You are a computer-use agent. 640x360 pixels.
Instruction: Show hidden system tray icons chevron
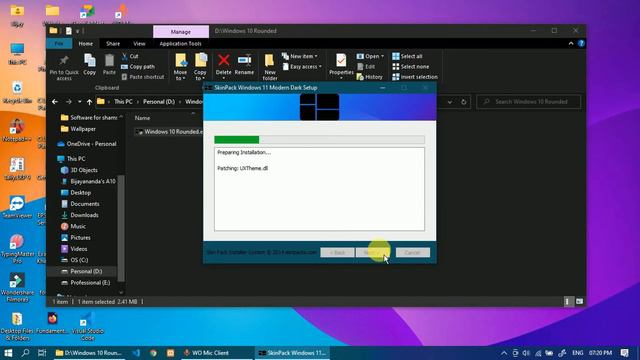504,353
